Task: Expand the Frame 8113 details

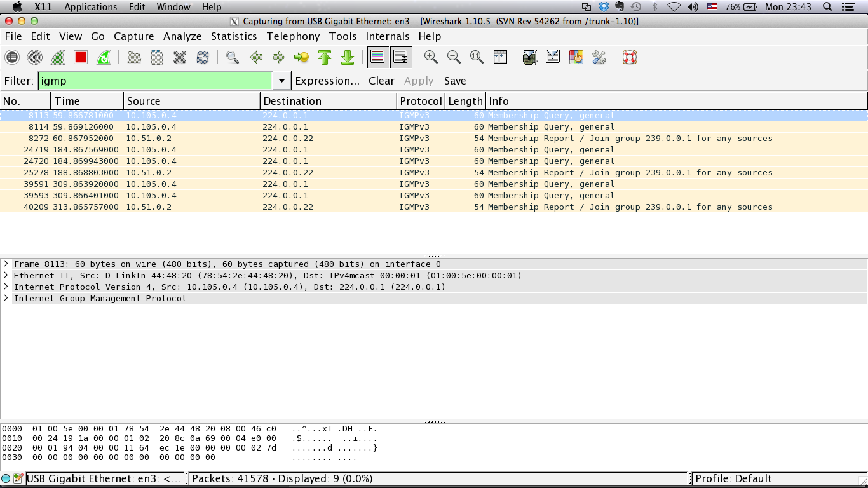Action: [6, 264]
